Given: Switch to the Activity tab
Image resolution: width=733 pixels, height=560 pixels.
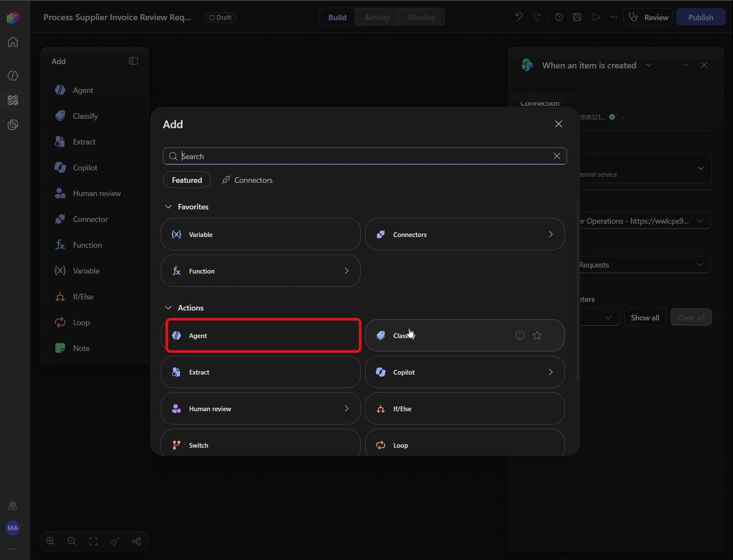Looking at the screenshot, I should click(377, 17).
